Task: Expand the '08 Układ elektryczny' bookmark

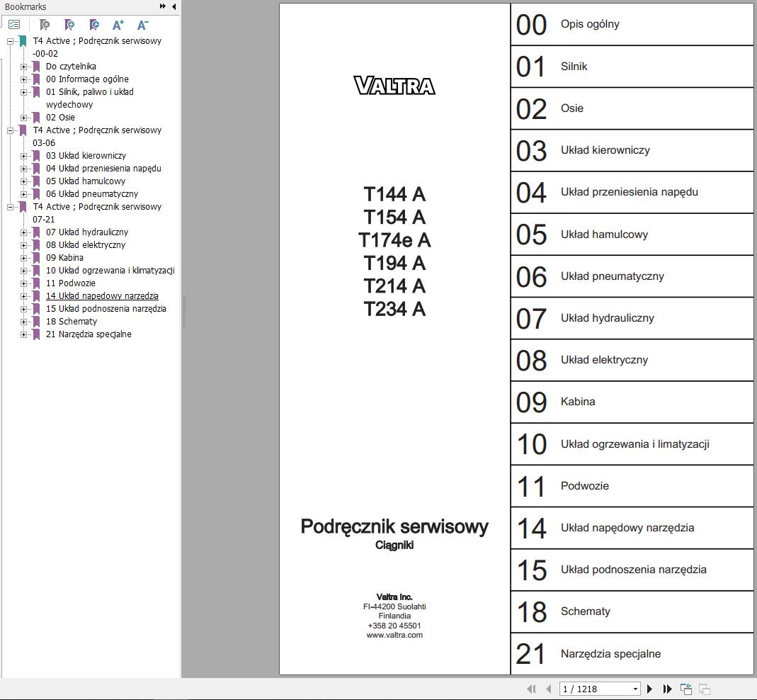Action: click(23, 245)
